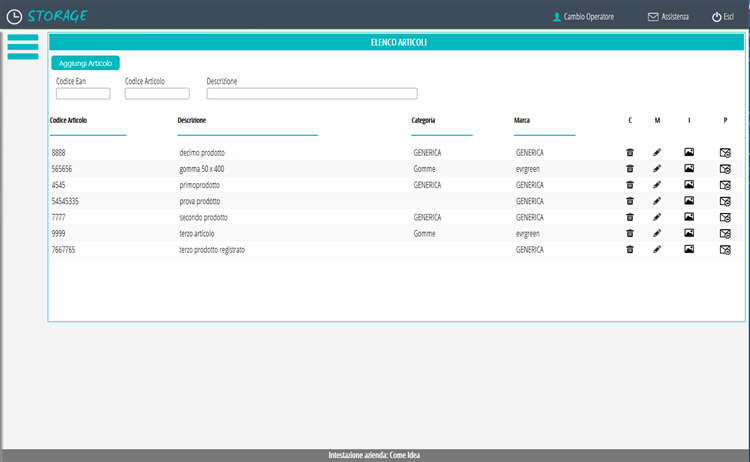Click the Aggiungi Articolo button
750x462 pixels.
pos(85,63)
